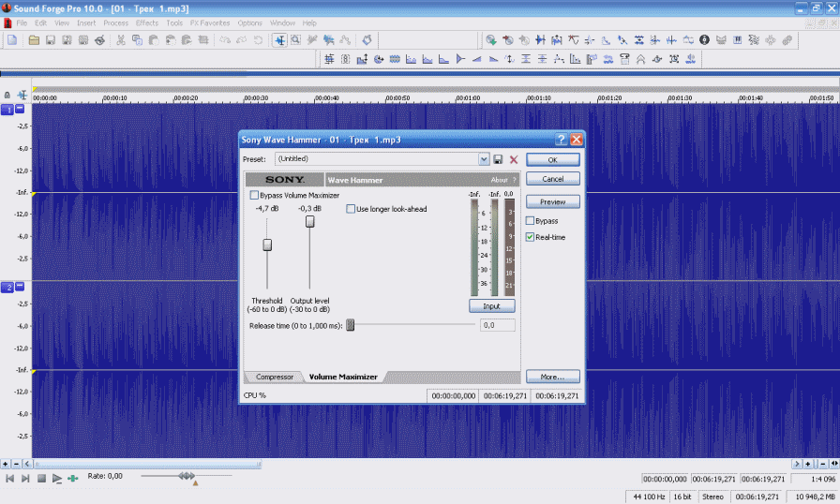Screen dimensions: 840x504
Task: Click the More... button in dialog
Action: pyautogui.click(x=552, y=377)
